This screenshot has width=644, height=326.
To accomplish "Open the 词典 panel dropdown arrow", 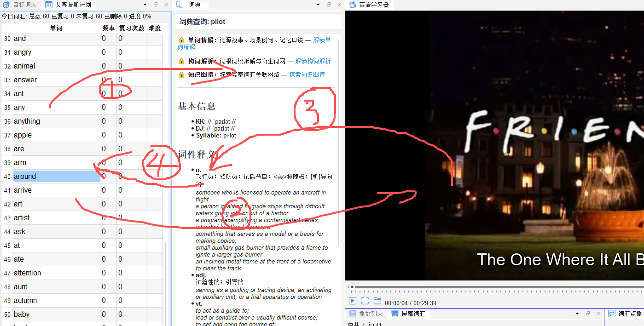I will click(x=318, y=5).
